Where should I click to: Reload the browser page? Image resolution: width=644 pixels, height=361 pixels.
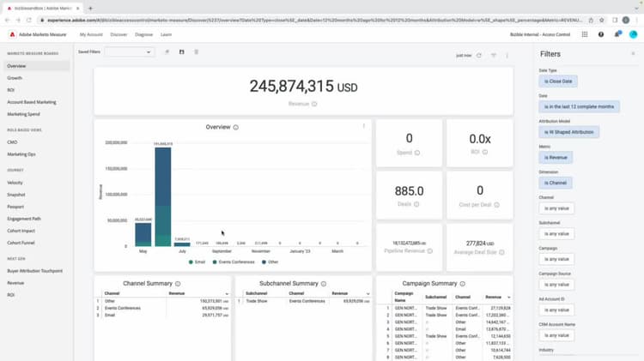click(28, 20)
